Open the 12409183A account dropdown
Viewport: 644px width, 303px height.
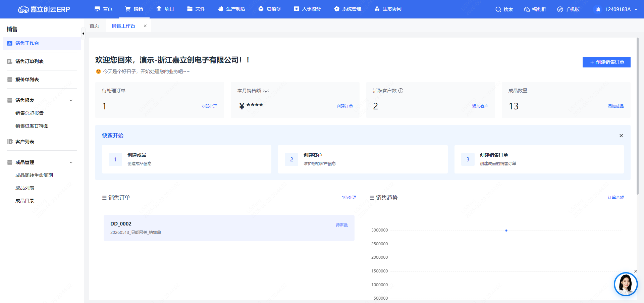pyautogui.click(x=621, y=9)
